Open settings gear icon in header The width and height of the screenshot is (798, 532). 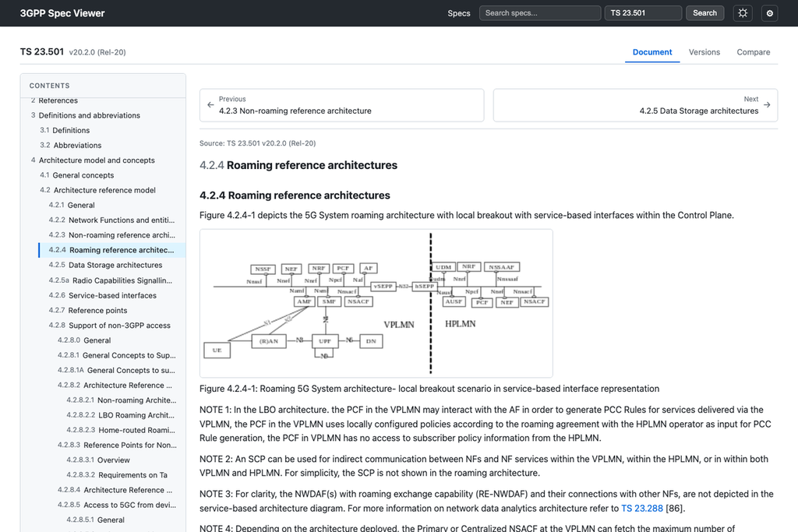tap(769, 13)
